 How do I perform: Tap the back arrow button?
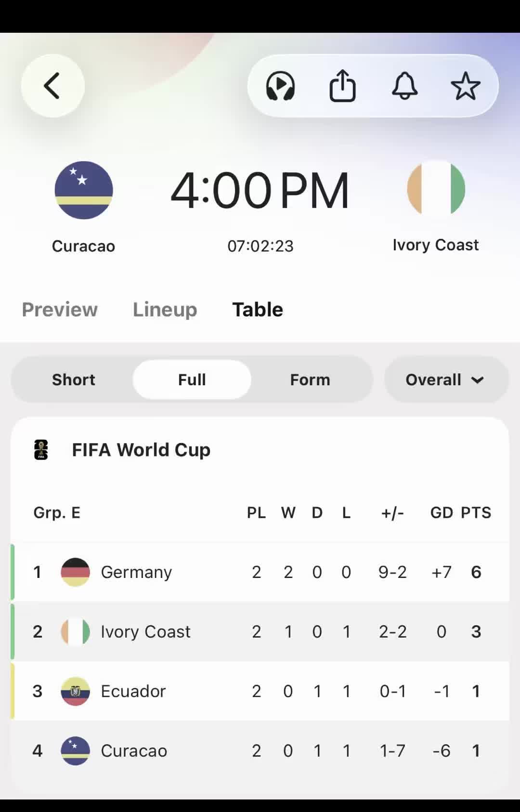click(52, 86)
